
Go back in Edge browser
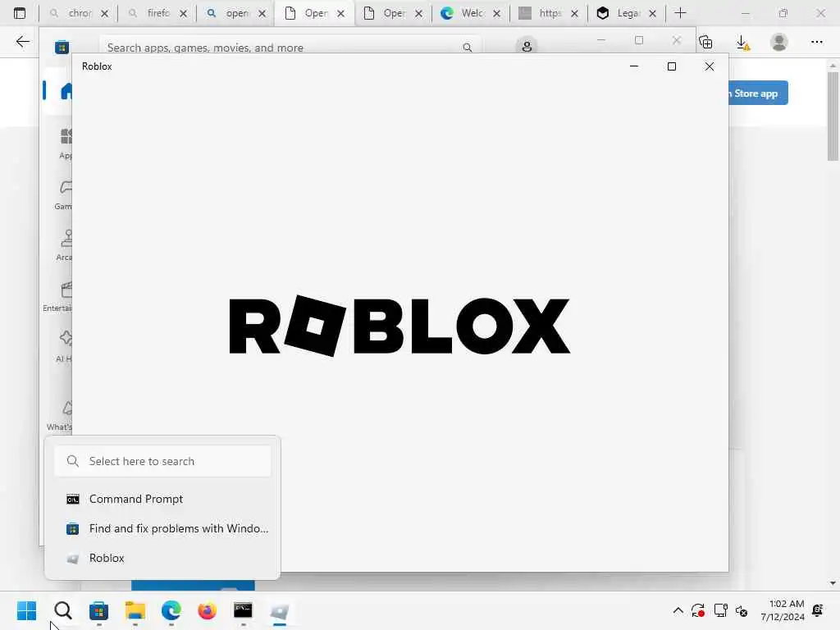(22, 42)
